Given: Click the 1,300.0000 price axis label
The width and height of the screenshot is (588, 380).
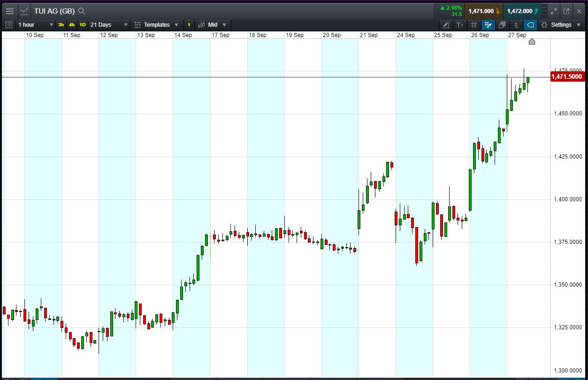Looking at the screenshot, I should tap(568, 370).
